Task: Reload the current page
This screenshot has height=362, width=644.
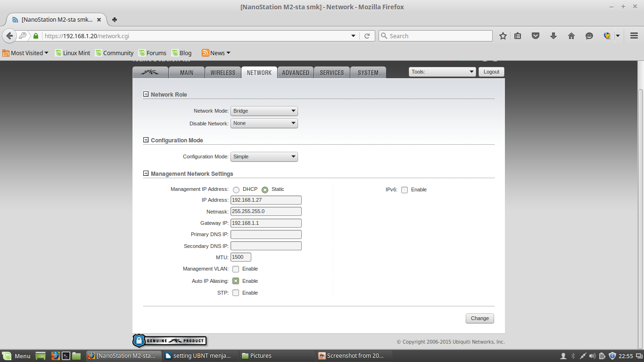Action: point(367,36)
